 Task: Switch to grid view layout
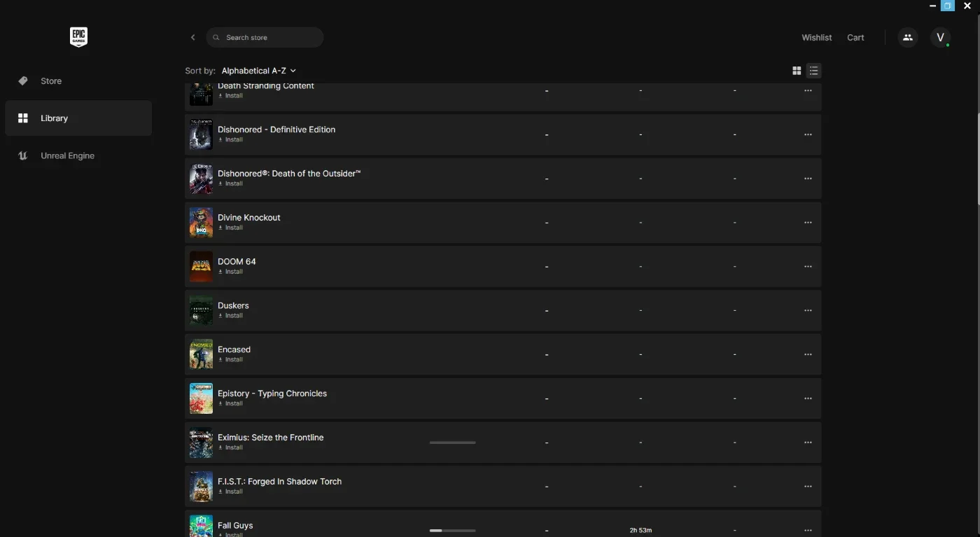tap(797, 71)
